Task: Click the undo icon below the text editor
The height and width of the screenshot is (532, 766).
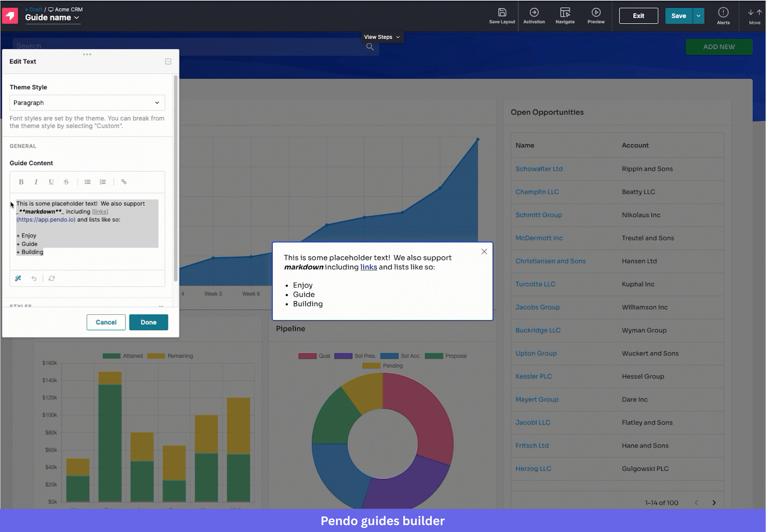Action: pos(34,278)
